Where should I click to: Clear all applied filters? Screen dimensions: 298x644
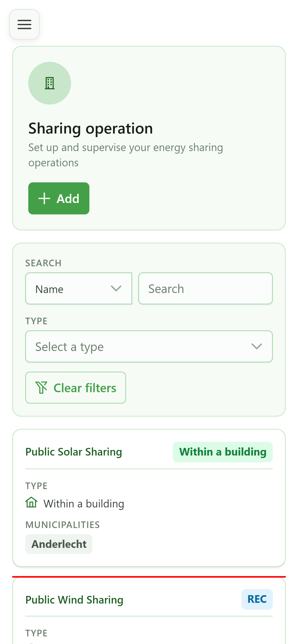tap(76, 388)
